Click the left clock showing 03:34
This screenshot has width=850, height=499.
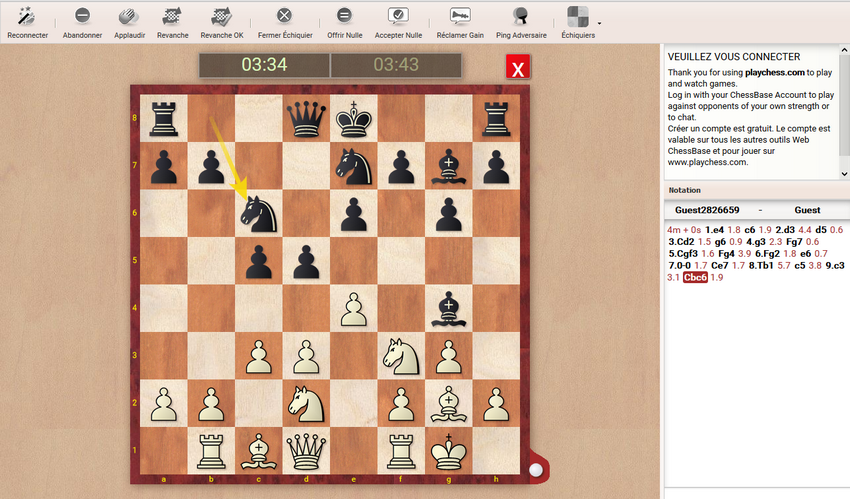(x=264, y=65)
